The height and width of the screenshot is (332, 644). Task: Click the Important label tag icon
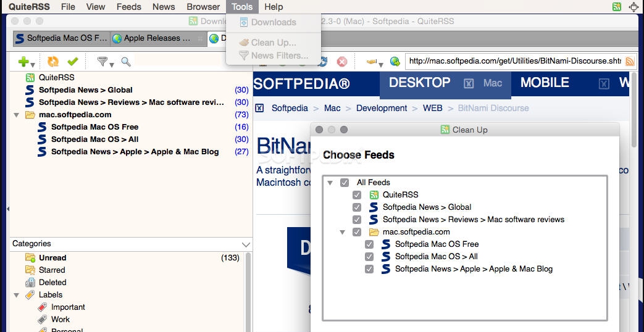43,307
